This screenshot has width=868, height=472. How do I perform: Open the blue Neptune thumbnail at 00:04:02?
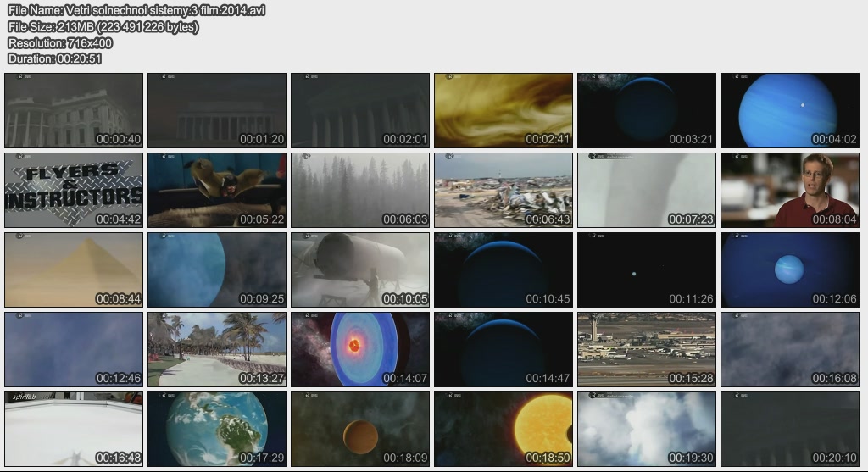[789, 110]
